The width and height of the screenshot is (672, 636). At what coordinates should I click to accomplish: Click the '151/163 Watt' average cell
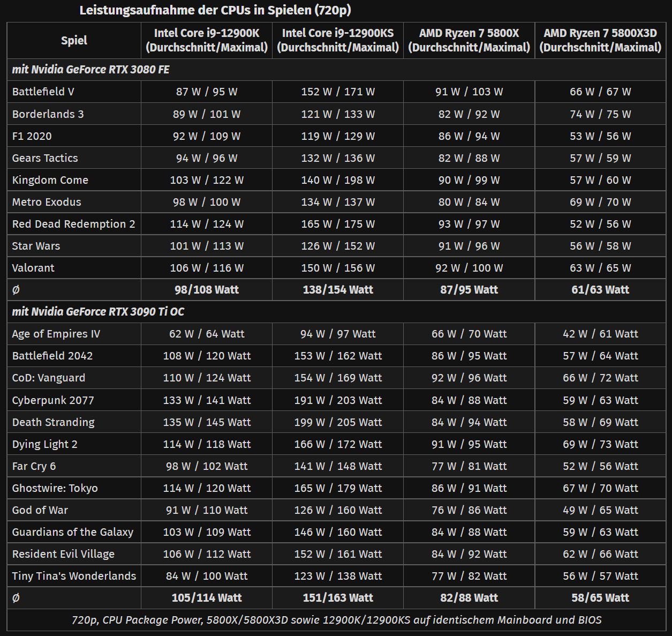[338, 598]
